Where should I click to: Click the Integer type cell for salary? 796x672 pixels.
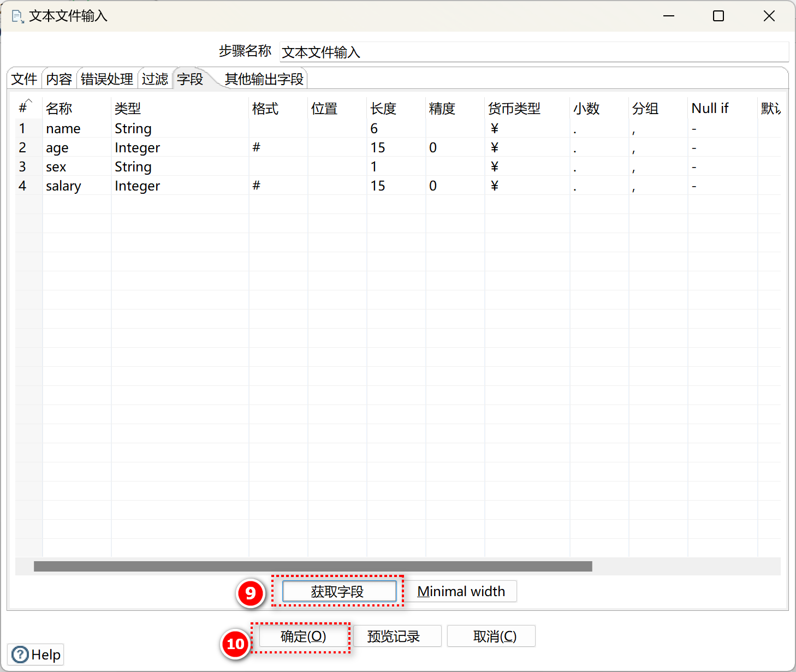coord(180,186)
